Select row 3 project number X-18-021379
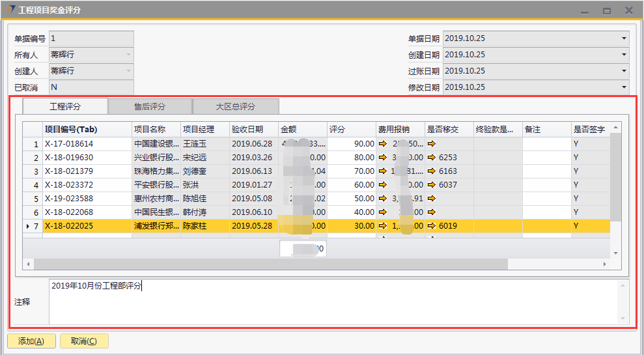Image resolution: width=644 pixels, height=355 pixels. coord(69,171)
